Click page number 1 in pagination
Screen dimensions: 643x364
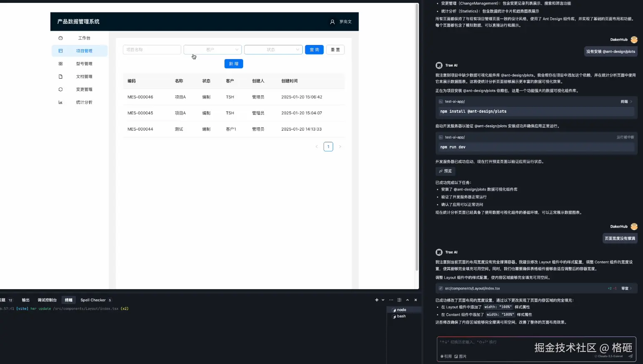[x=328, y=146]
